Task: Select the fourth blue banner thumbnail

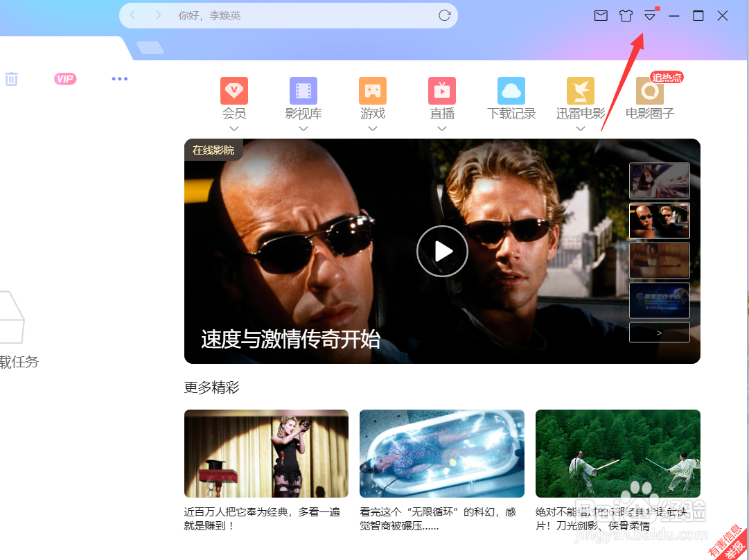Action: (659, 301)
